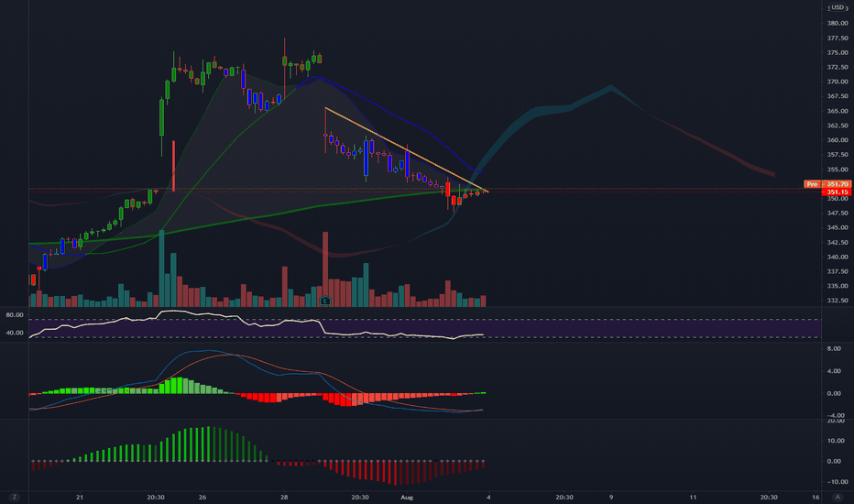854x504 pixels.
Task: Click the 375.00 price axis label
Action: [838, 53]
